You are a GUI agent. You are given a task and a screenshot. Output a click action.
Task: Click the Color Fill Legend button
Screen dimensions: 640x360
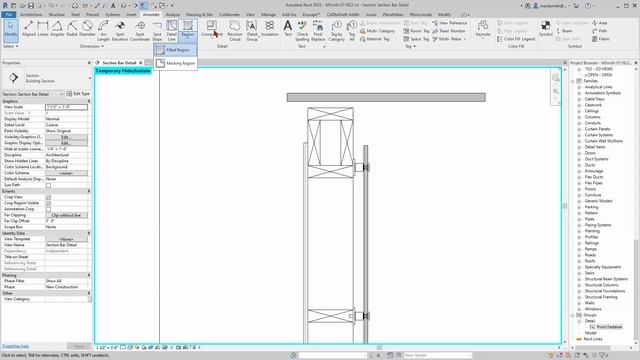(x=516, y=39)
